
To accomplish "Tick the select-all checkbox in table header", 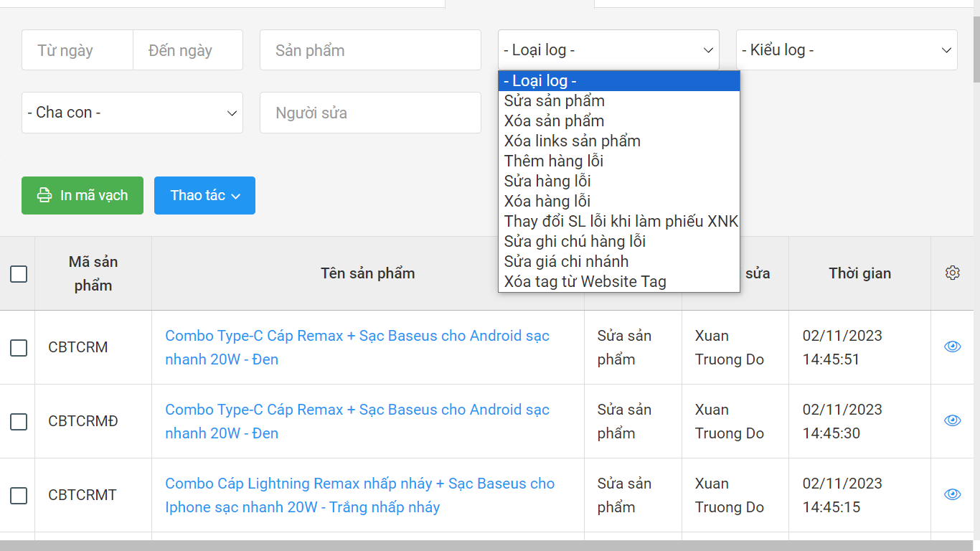I will 18,273.
